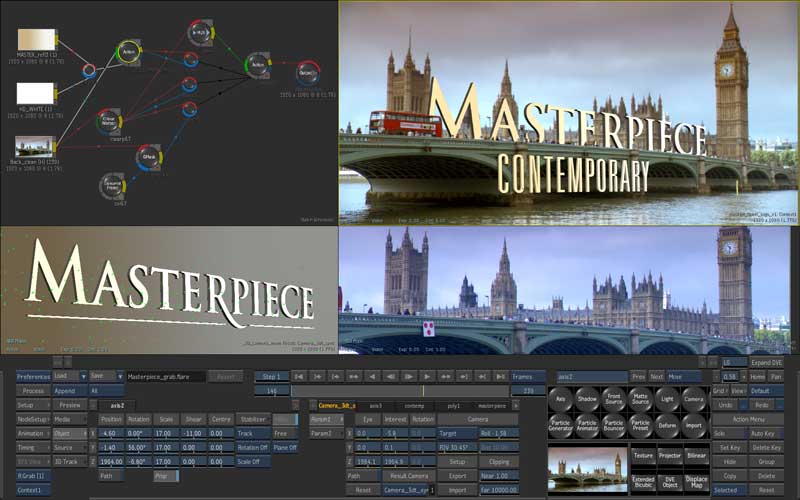Switch to the poly1 tab

pos(453,406)
